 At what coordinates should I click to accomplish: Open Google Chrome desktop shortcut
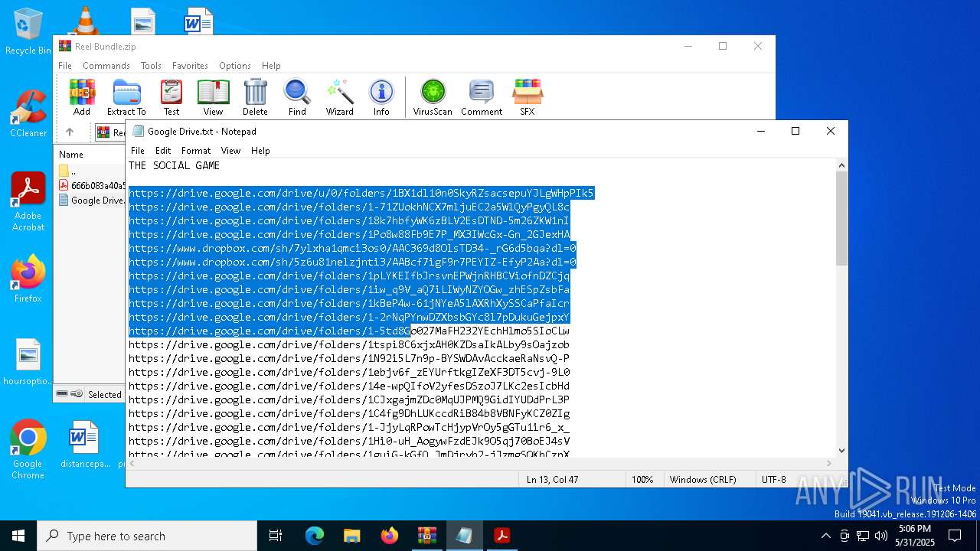pyautogui.click(x=28, y=449)
